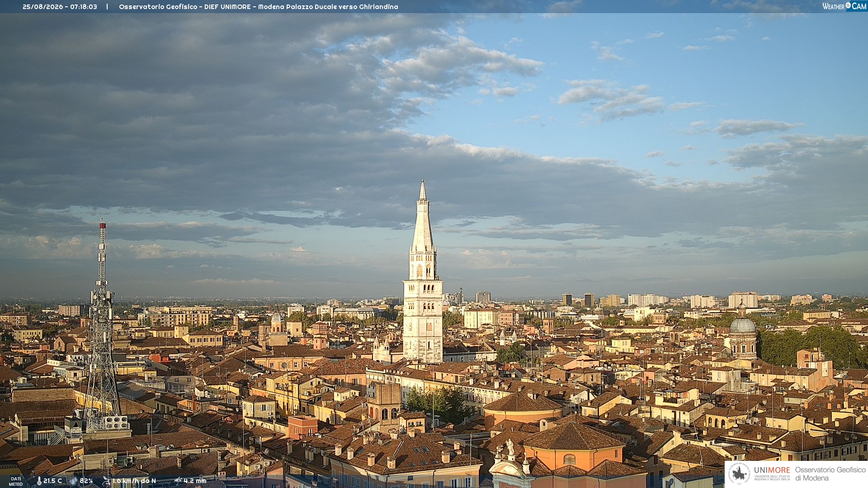The image size is (868, 488).
Task: Click the UNIMORE university seal emblem
Action: [x=740, y=474]
